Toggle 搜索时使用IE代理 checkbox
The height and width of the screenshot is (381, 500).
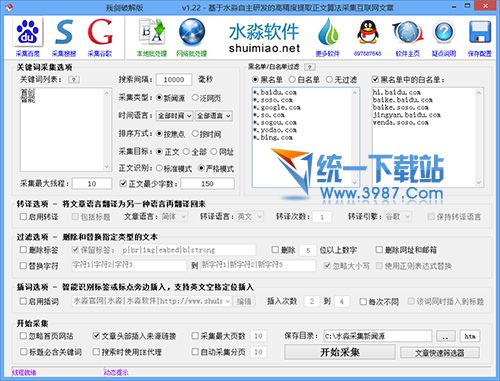[96, 352]
